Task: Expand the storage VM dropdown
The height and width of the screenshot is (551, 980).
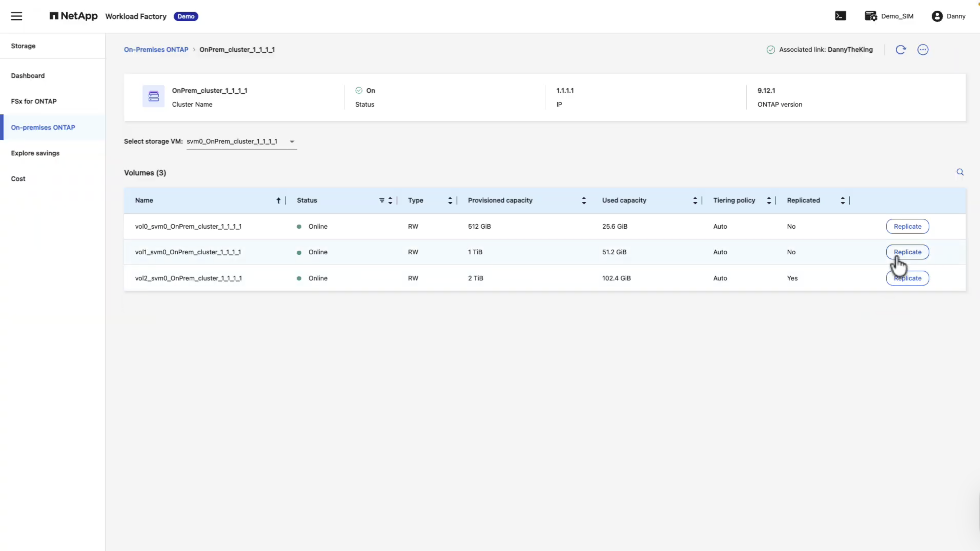Action: point(292,142)
